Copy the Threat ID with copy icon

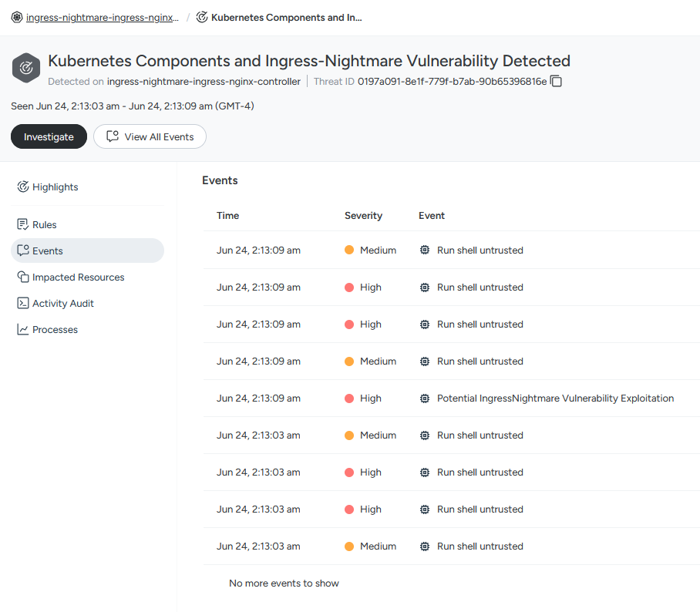pos(556,81)
